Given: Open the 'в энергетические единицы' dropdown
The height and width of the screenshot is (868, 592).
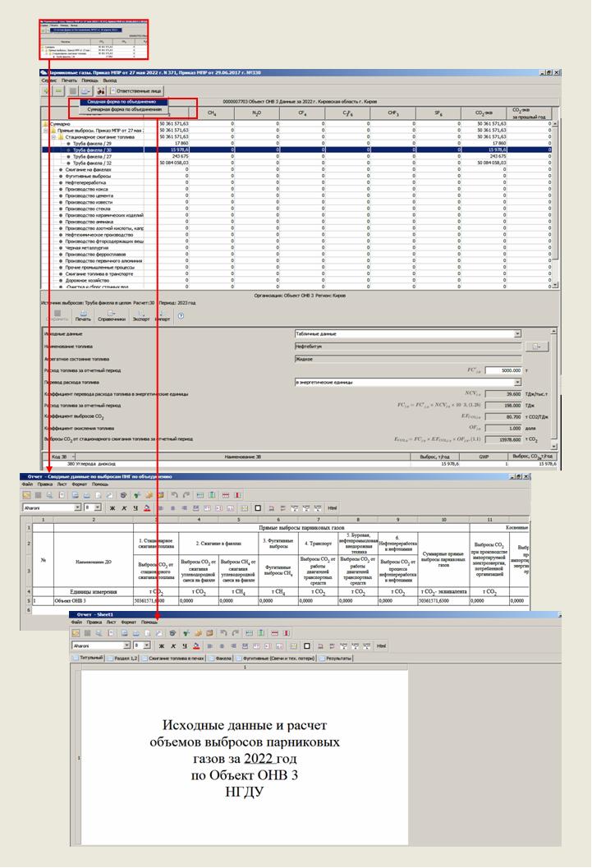Looking at the screenshot, I should coord(517,382).
